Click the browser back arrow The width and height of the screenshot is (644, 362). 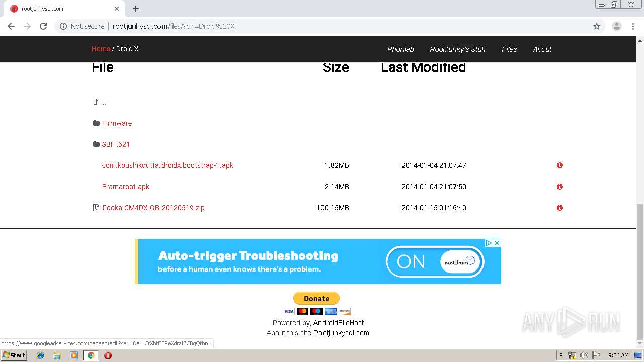click(x=11, y=26)
